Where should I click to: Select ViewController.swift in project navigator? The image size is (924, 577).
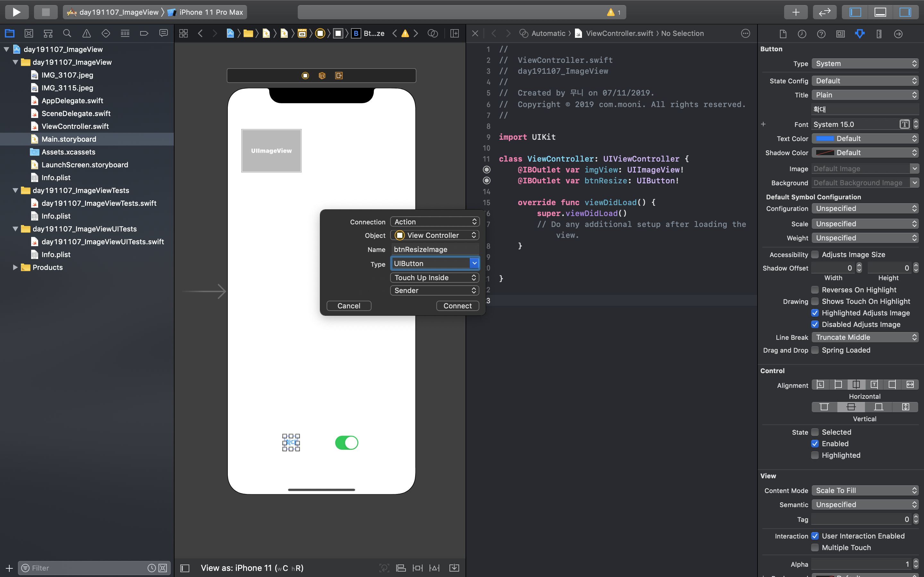[x=75, y=126]
